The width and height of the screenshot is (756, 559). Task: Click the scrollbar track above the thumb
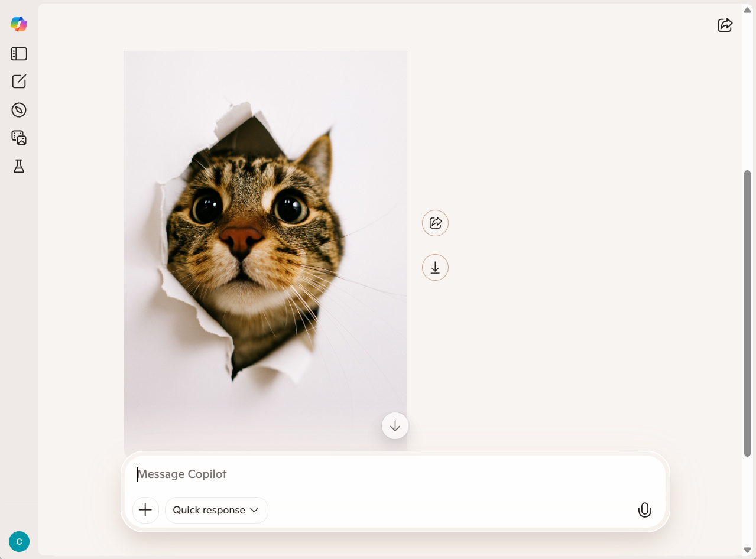[x=747, y=89]
